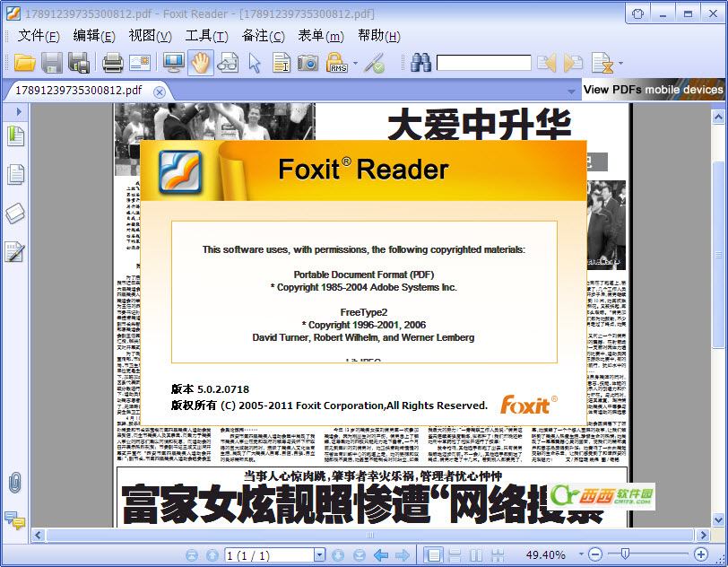The width and height of the screenshot is (728, 567).
Task: Click the email document icon
Action: pyautogui.click(x=140, y=62)
